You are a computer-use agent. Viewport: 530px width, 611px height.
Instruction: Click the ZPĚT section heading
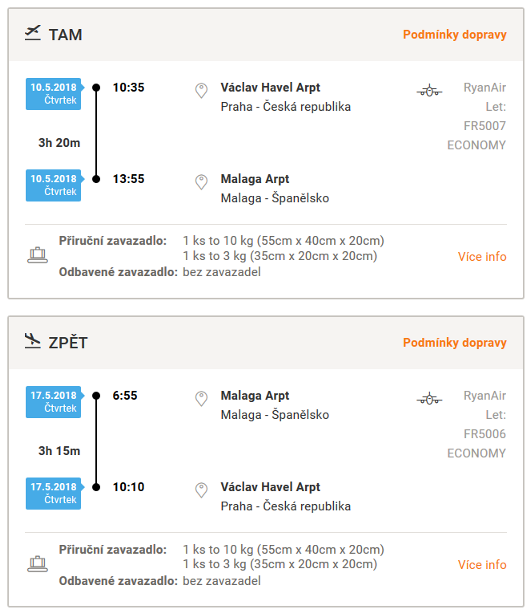[68, 342]
